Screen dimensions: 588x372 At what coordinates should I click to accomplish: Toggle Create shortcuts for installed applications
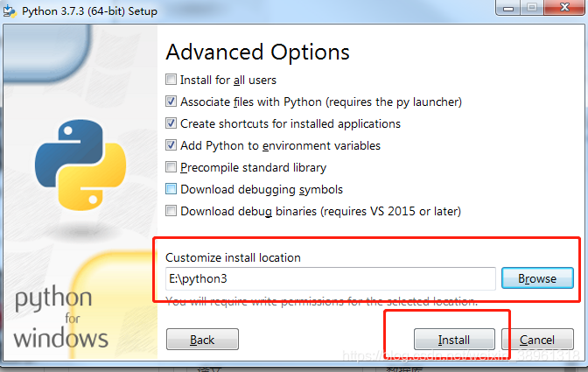click(x=171, y=123)
